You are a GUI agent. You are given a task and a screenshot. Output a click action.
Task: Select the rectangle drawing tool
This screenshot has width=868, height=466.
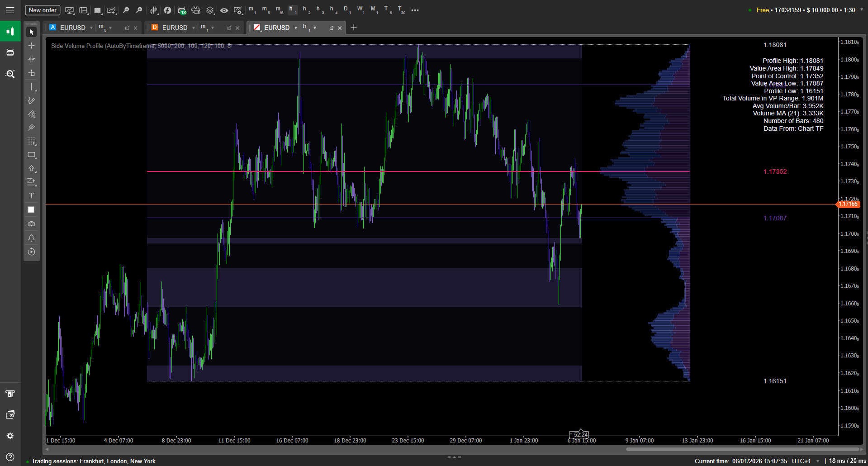32,155
